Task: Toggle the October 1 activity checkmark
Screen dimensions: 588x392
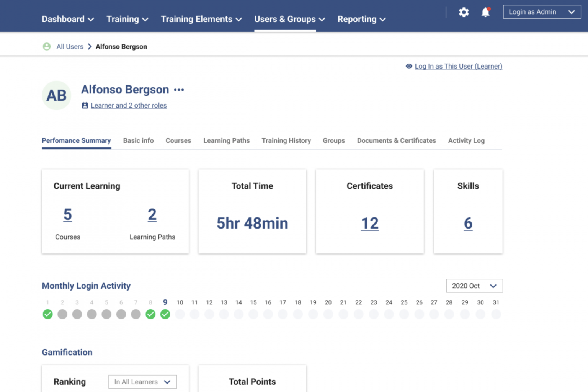Action: pos(47,314)
